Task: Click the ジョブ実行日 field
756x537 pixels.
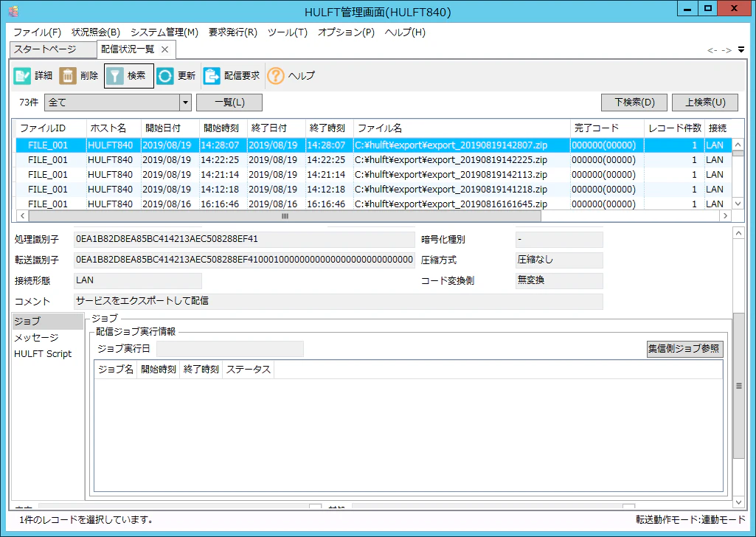Action: pos(230,348)
